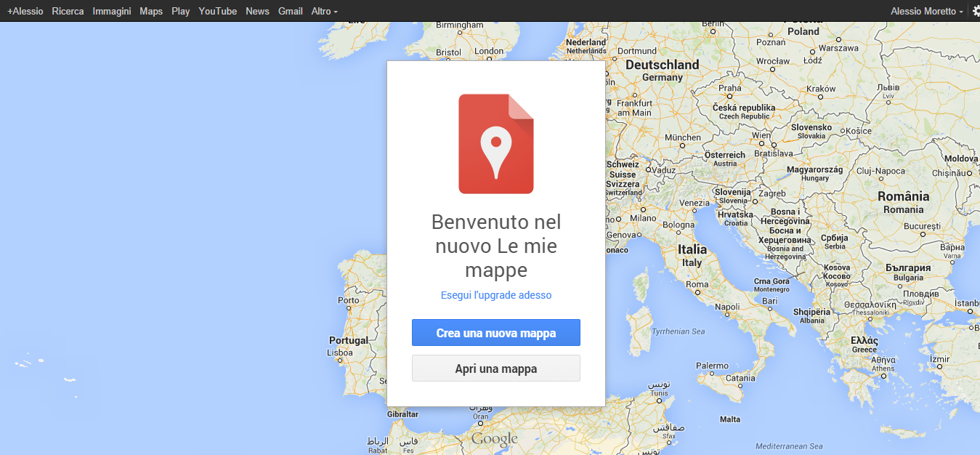
Task: Click the Magyarország country label
Action: pos(814,169)
